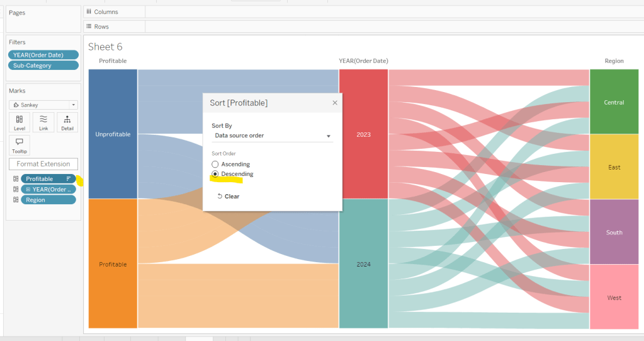Open the Link marks card button
644x341 pixels.
(43, 122)
